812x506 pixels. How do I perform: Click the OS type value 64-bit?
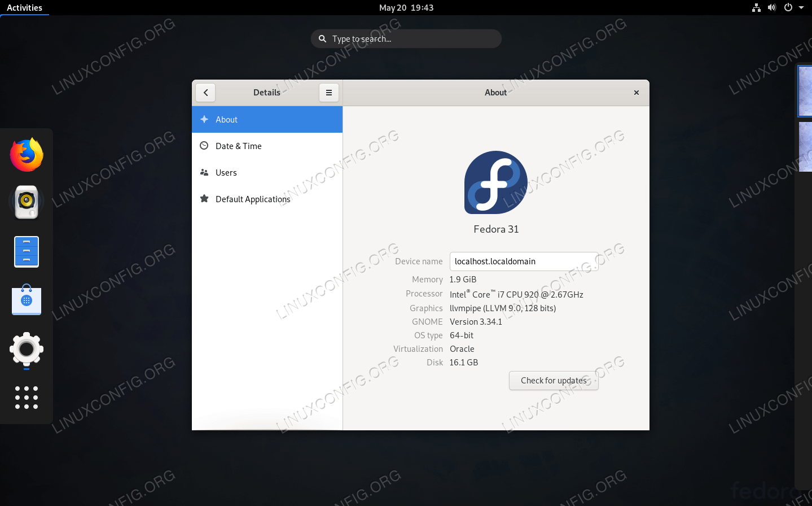coord(462,335)
